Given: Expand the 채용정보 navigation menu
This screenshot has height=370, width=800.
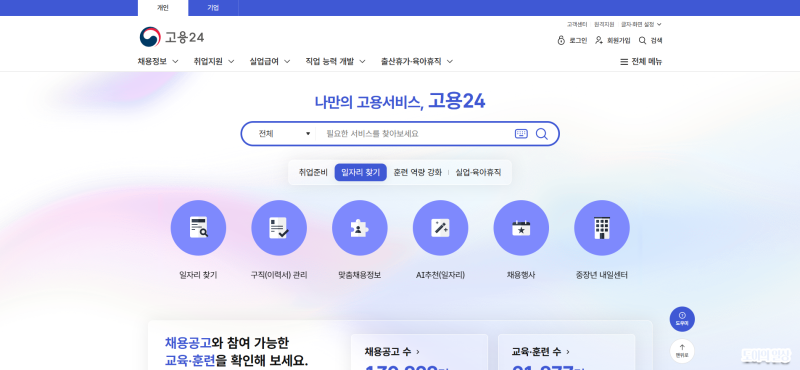Looking at the screenshot, I should click(x=158, y=61).
